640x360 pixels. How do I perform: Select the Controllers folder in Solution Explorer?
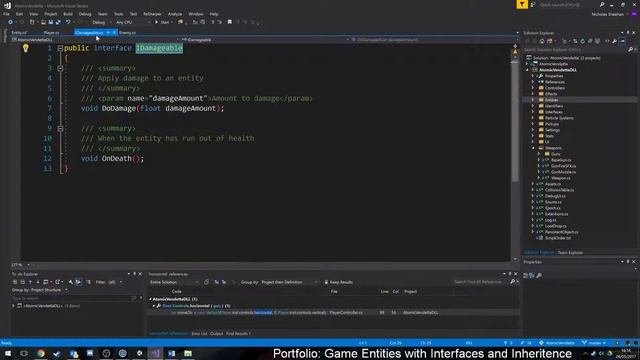point(555,88)
